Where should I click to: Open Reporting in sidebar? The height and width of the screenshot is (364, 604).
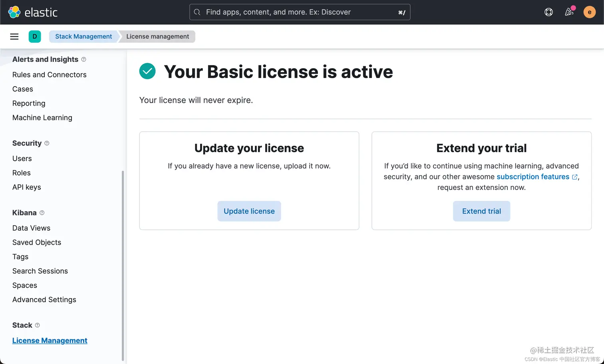29,103
